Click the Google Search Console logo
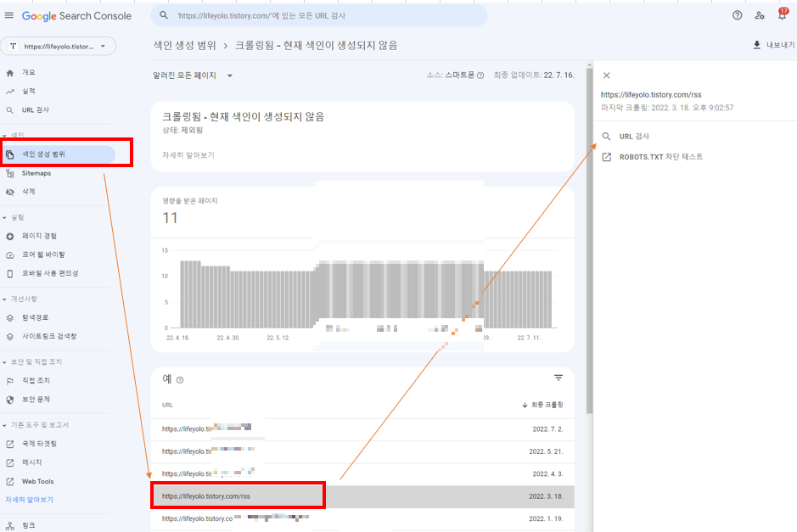This screenshot has width=797, height=532. click(x=76, y=16)
